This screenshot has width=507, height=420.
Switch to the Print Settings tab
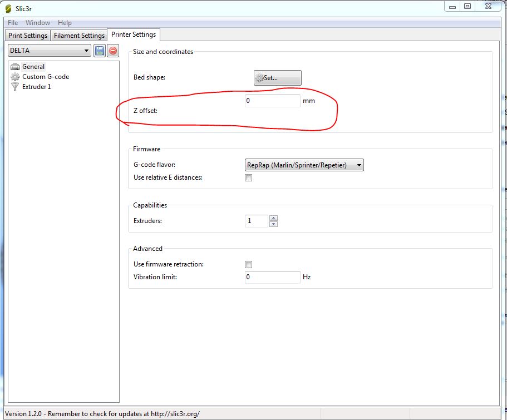[x=28, y=36]
